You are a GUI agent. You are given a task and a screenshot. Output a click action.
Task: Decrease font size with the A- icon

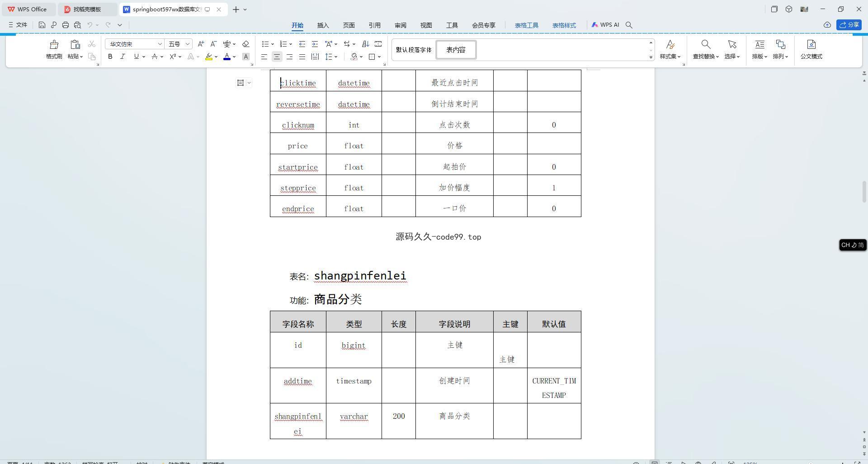pos(213,44)
